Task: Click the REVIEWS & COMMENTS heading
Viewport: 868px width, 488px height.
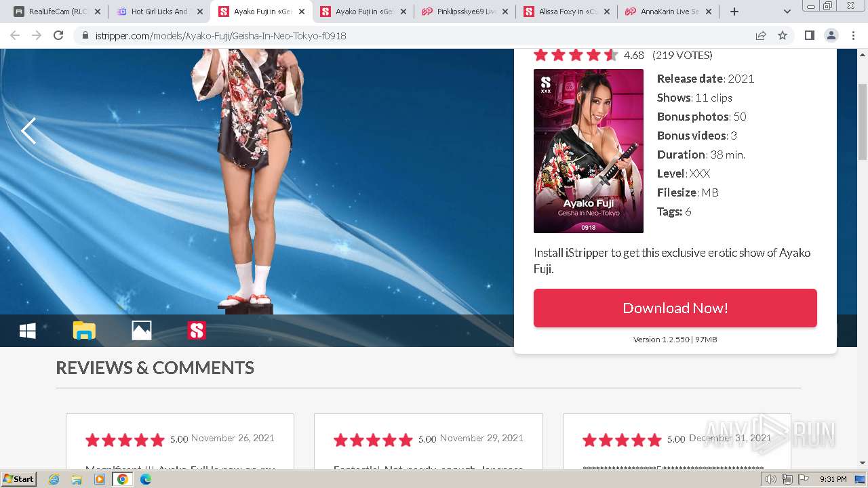Action: (155, 367)
